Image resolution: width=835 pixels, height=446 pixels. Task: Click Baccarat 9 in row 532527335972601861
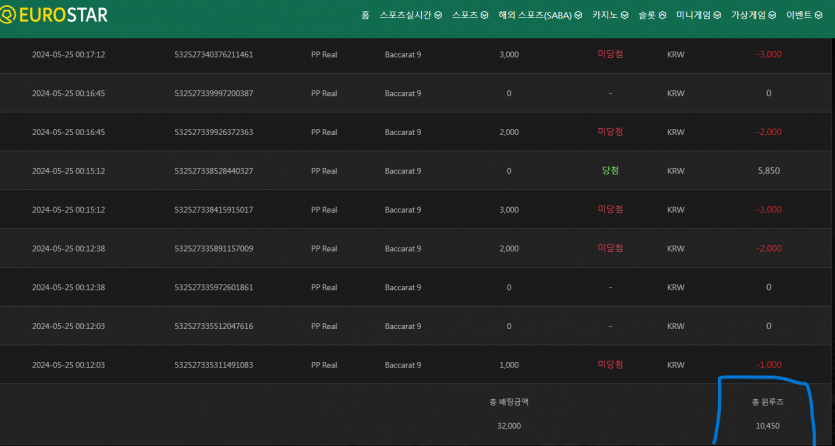click(403, 287)
